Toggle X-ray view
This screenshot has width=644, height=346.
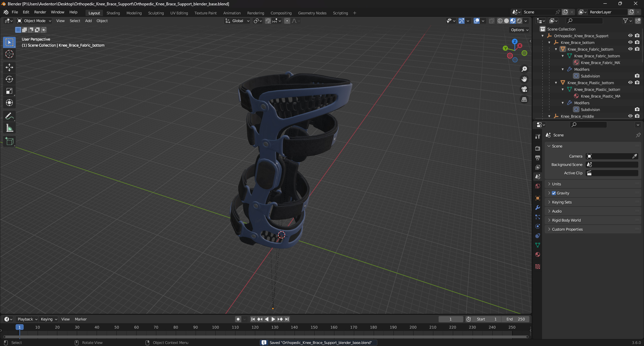(491, 21)
